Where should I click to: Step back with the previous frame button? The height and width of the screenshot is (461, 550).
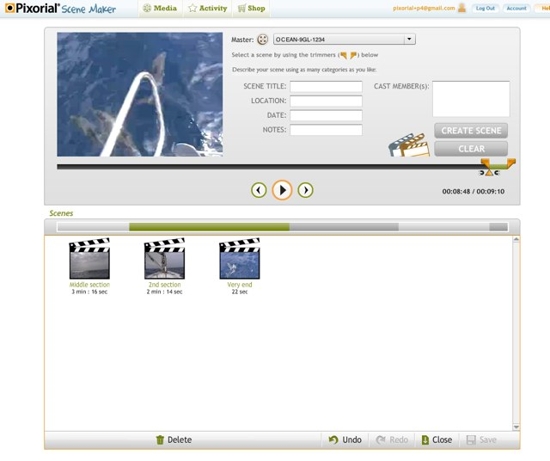pyautogui.click(x=259, y=190)
